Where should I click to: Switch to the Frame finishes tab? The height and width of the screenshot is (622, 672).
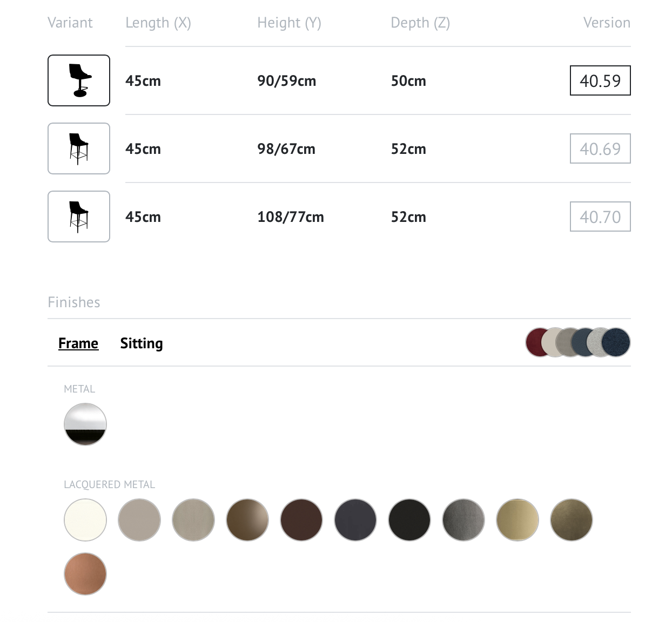pyautogui.click(x=78, y=343)
